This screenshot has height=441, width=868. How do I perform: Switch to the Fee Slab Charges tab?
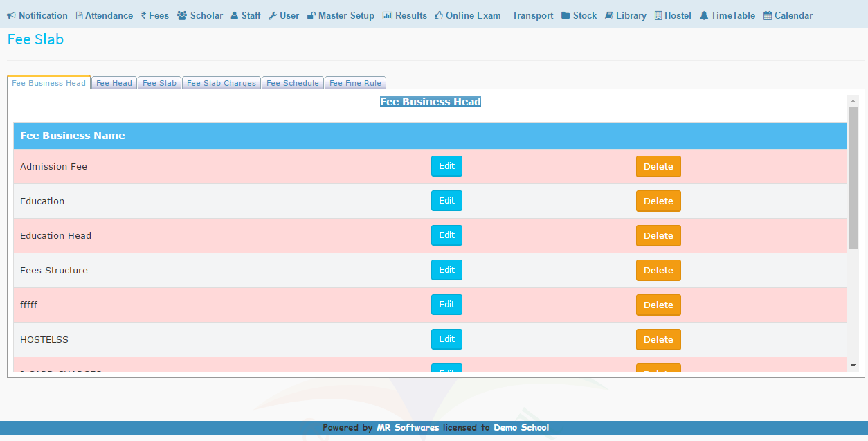221,83
